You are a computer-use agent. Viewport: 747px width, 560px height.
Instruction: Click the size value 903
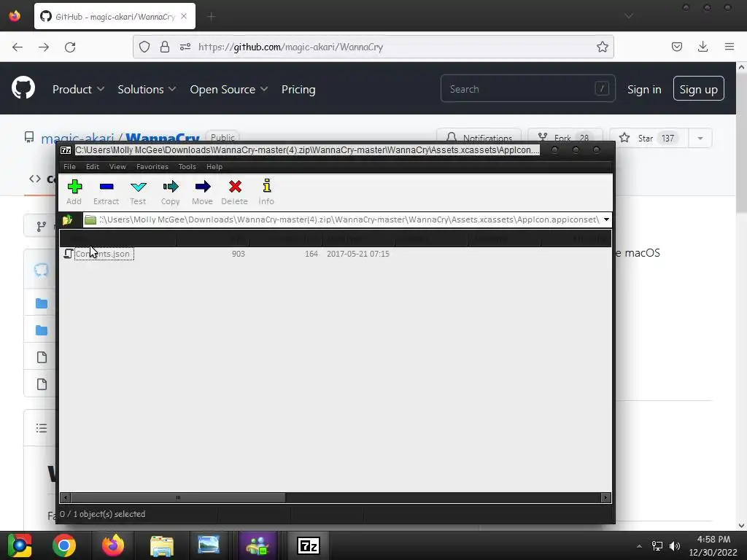pos(239,254)
